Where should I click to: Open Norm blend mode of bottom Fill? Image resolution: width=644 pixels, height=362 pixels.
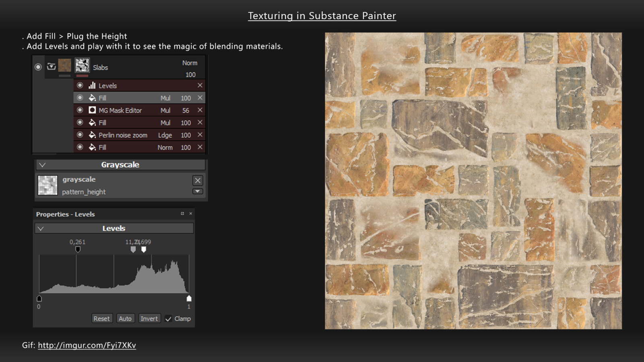click(165, 148)
